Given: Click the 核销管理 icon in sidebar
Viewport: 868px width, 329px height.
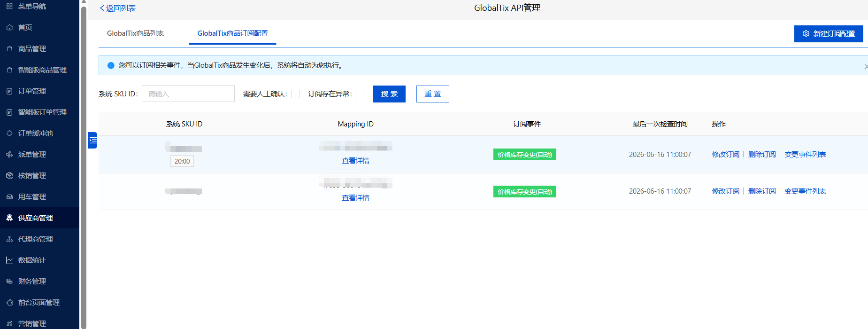Looking at the screenshot, I should [9, 176].
